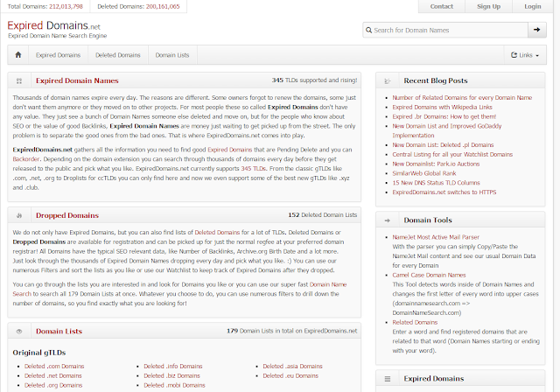560x392 pixels.
Task: Open Deleted .eu Domains list
Action: point(290,376)
